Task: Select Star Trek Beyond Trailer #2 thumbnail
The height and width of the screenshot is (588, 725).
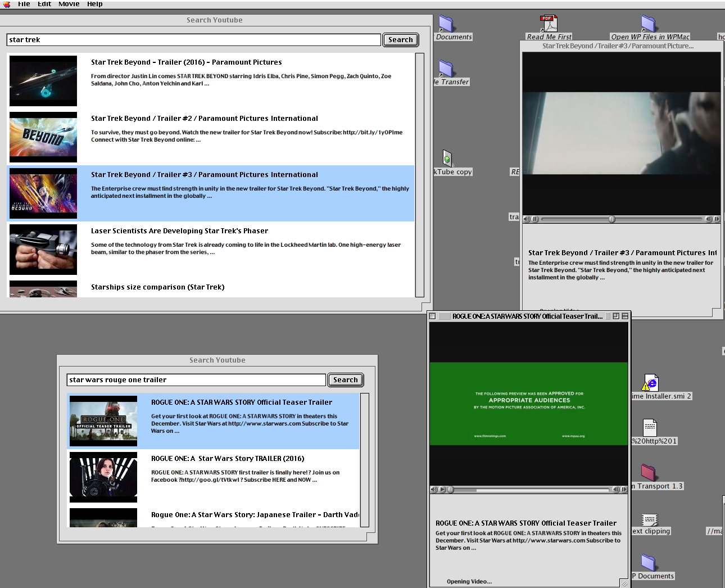Action: [43, 137]
